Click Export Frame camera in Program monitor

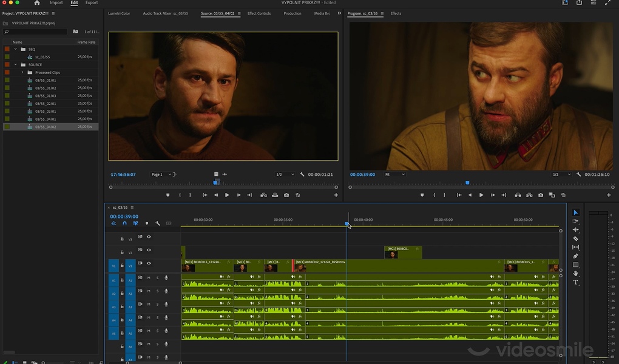pos(541,195)
